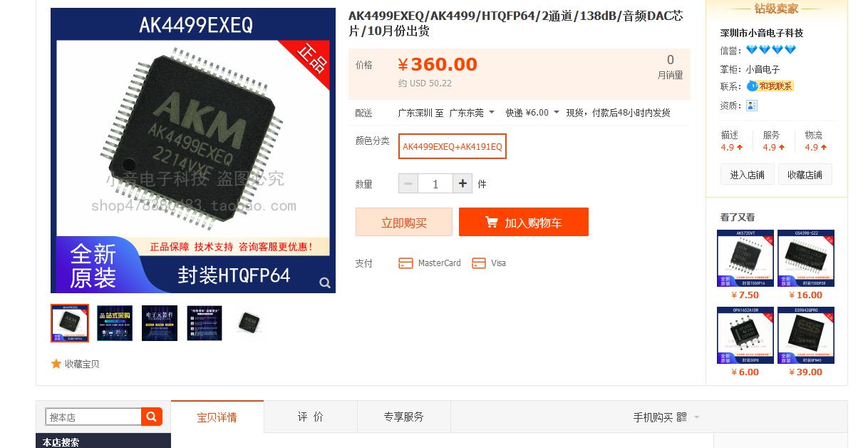Open the 专享服务 tab
Viewport: 868px width, 448px height.
click(403, 417)
